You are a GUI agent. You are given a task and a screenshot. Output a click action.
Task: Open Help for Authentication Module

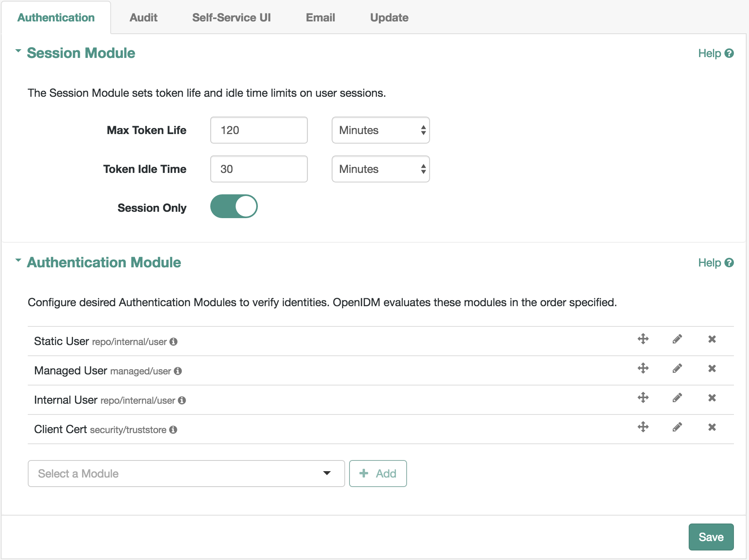716,263
